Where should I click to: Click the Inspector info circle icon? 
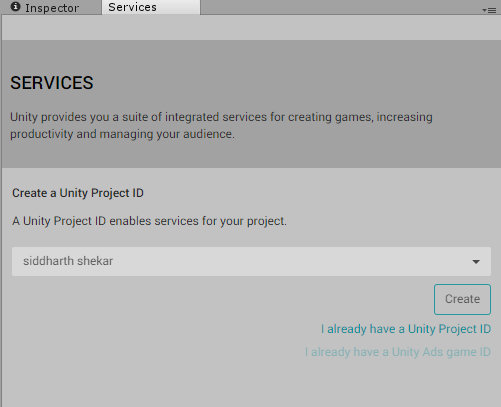[x=15, y=7]
